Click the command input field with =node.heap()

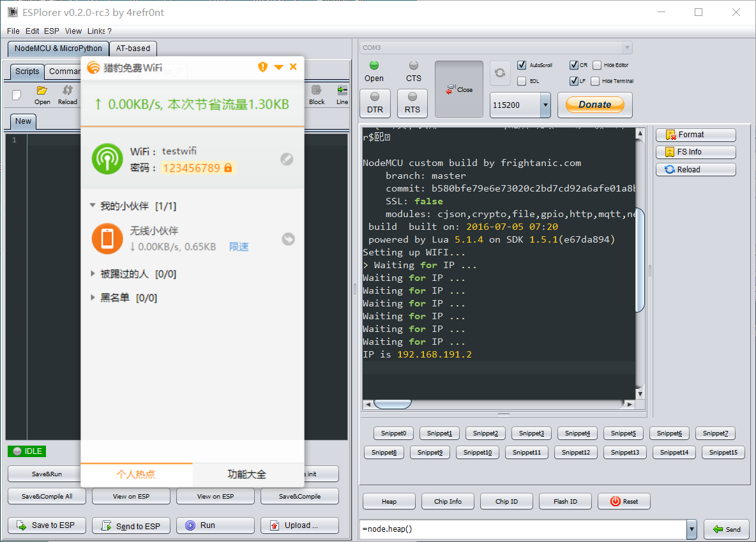pyautogui.click(x=522, y=529)
